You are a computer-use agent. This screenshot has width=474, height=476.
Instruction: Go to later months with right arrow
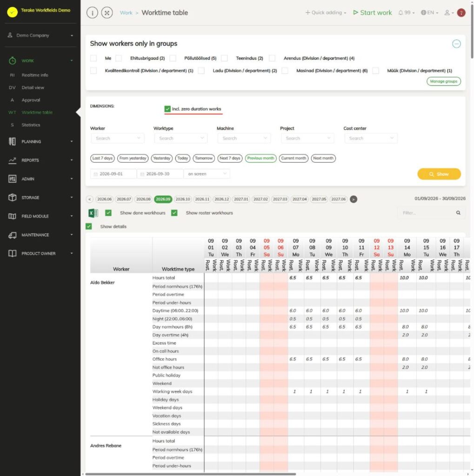(354, 199)
